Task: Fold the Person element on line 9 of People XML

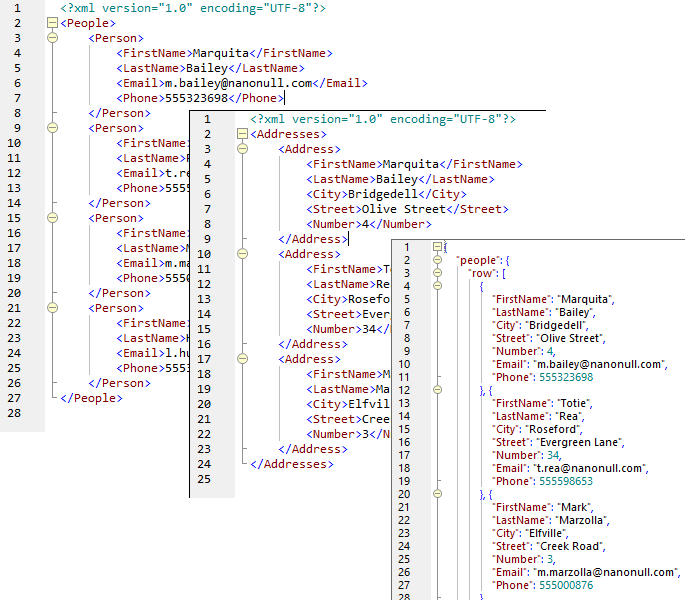Action: [52, 128]
